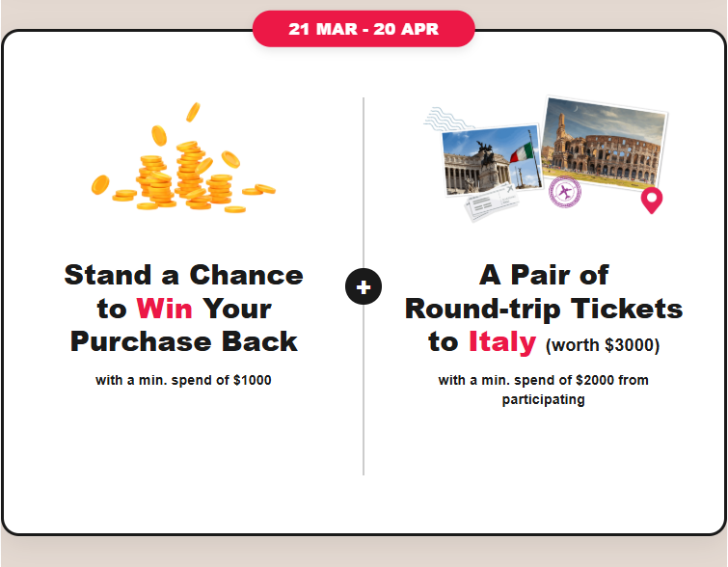Viewport: 728px width, 567px height.
Task: Click the "with a min. spend of $1000" text
Action: click(x=183, y=380)
